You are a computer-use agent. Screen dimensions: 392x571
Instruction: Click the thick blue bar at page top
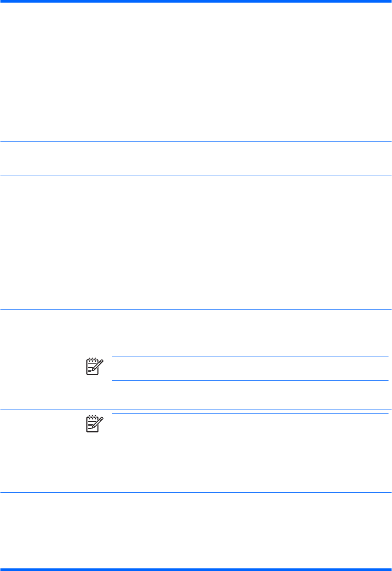click(196, 1)
